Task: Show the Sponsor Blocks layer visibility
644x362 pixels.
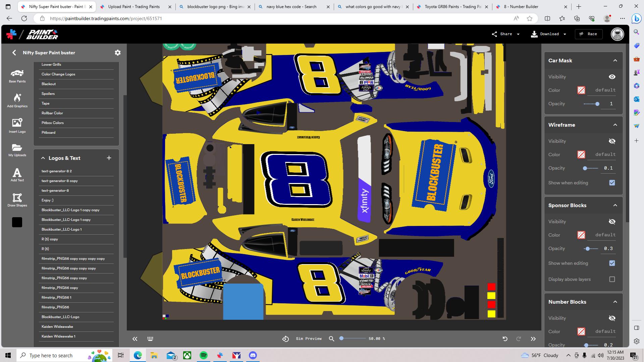Action: pos(612,222)
